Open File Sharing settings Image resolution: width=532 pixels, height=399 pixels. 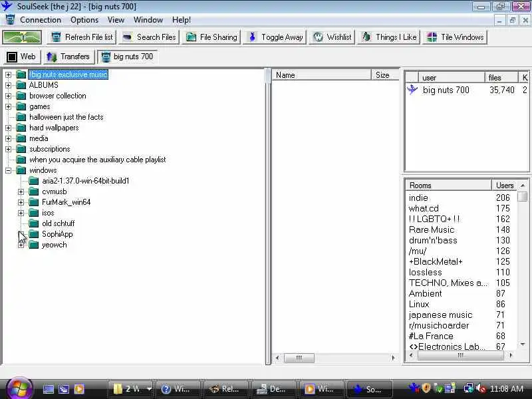211,37
